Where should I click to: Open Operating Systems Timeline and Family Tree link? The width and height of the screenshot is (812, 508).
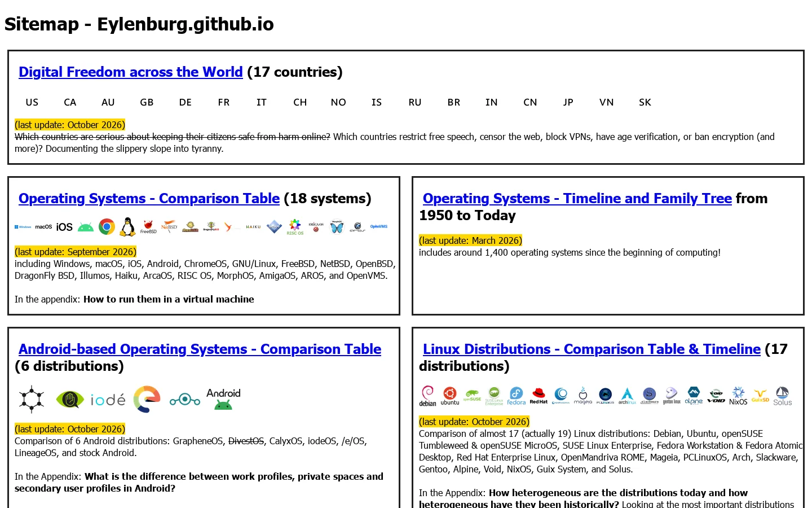point(577,199)
